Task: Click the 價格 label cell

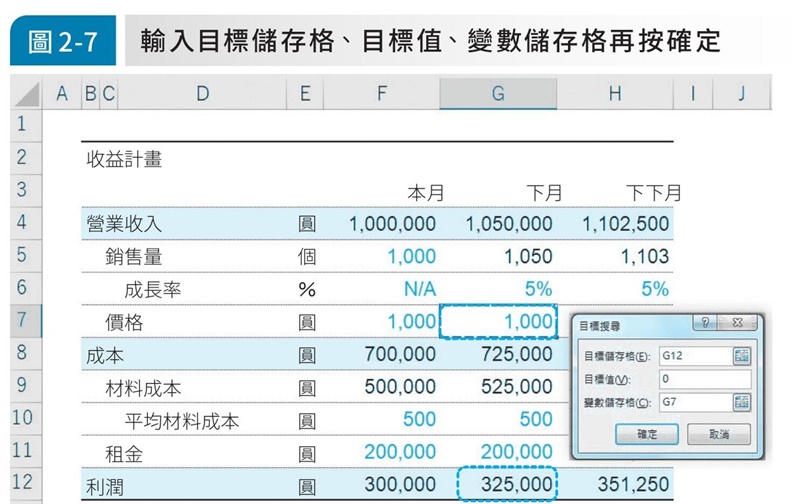Action: [x=124, y=322]
